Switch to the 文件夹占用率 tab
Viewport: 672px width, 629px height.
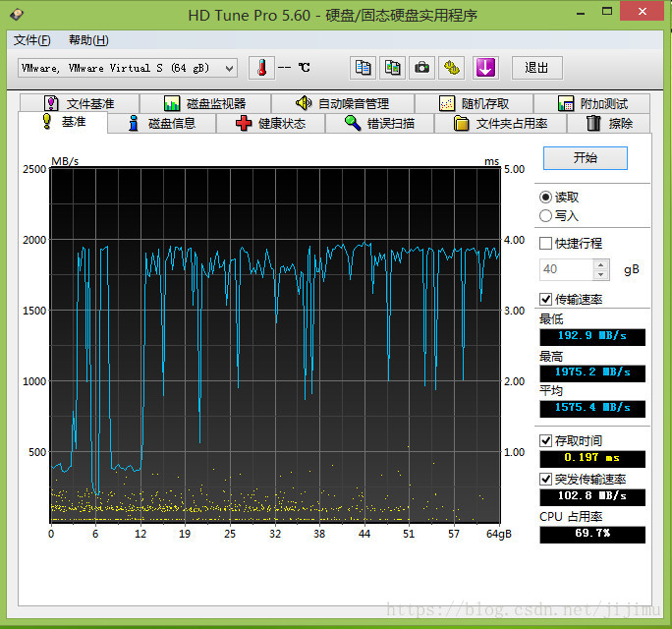(501, 124)
